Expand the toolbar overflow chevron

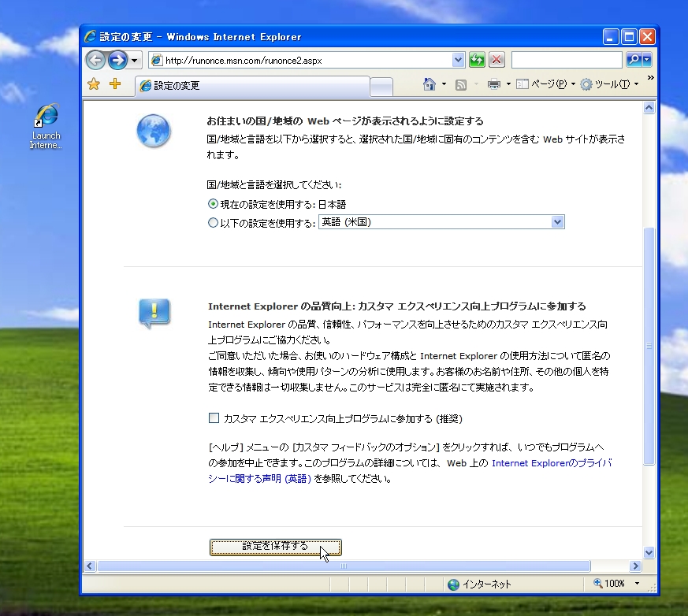click(651, 78)
